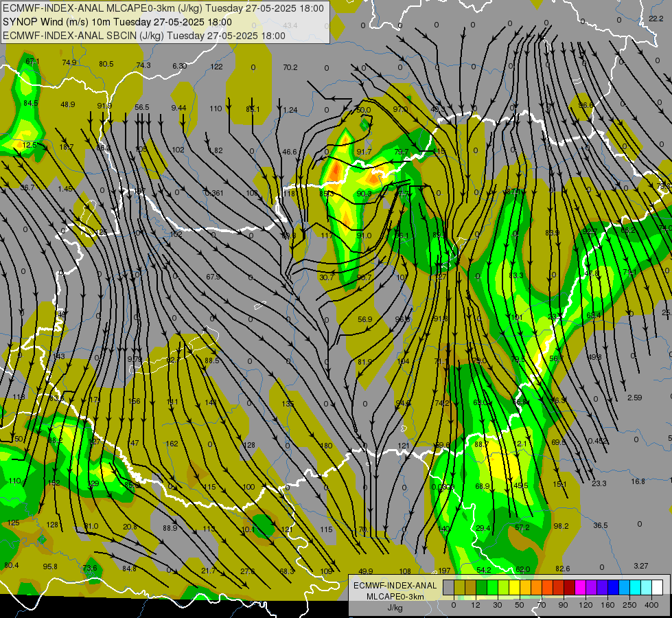The width and height of the screenshot is (672, 618).
Task: Click the map value 36.5
Action: [x=601, y=525]
